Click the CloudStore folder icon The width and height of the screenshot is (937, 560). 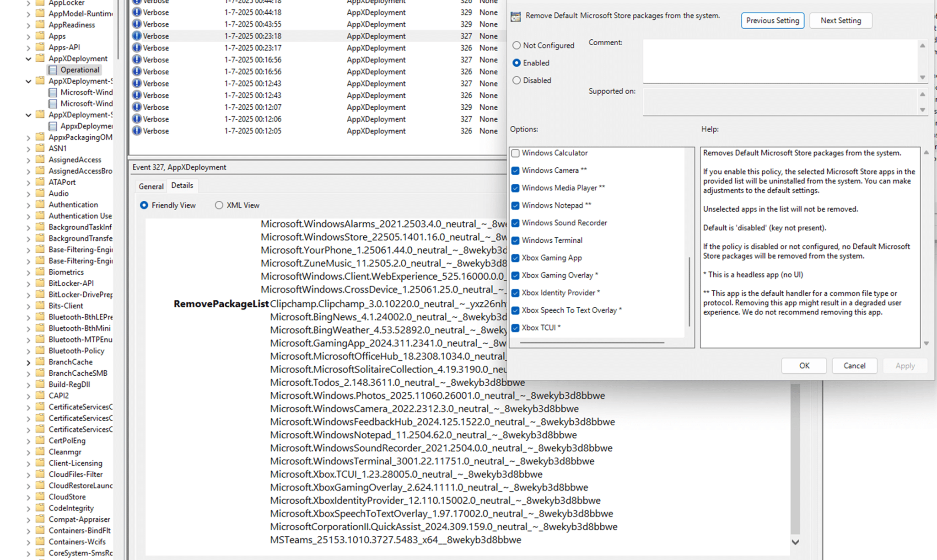[39, 496]
